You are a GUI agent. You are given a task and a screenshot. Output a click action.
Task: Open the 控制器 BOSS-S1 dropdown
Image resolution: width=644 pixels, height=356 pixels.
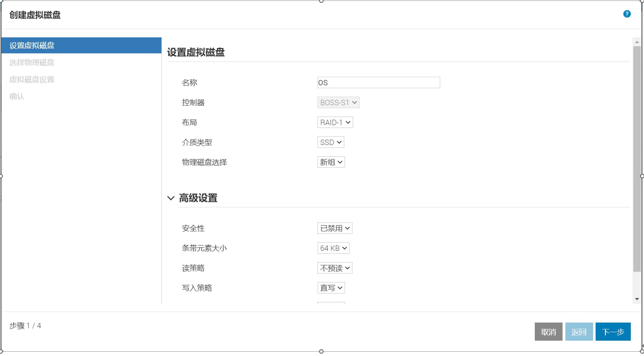[x=338, y=103]
